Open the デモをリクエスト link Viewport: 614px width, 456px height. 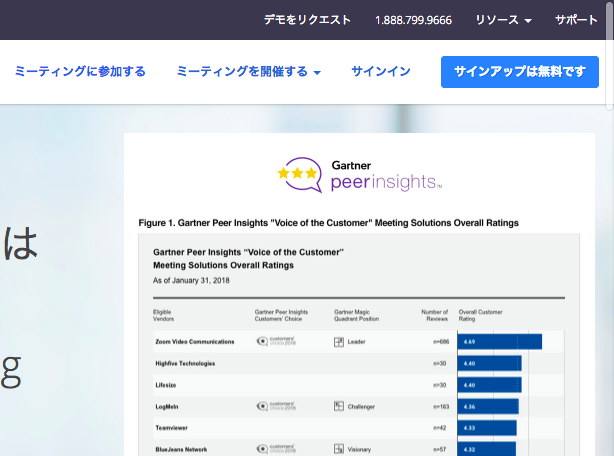[307, 20]
